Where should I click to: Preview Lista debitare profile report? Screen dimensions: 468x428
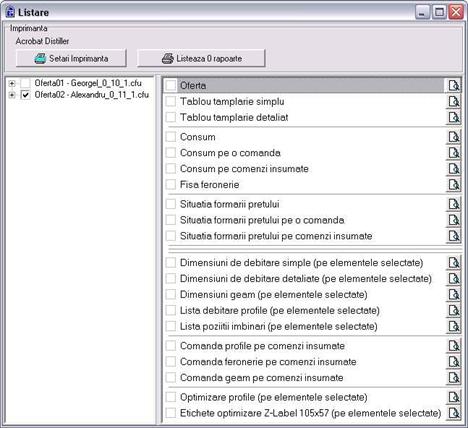pos(453,310)
